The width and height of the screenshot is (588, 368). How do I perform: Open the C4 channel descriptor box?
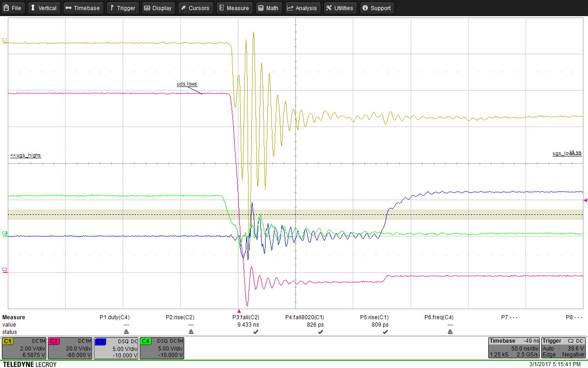(162, 348)
